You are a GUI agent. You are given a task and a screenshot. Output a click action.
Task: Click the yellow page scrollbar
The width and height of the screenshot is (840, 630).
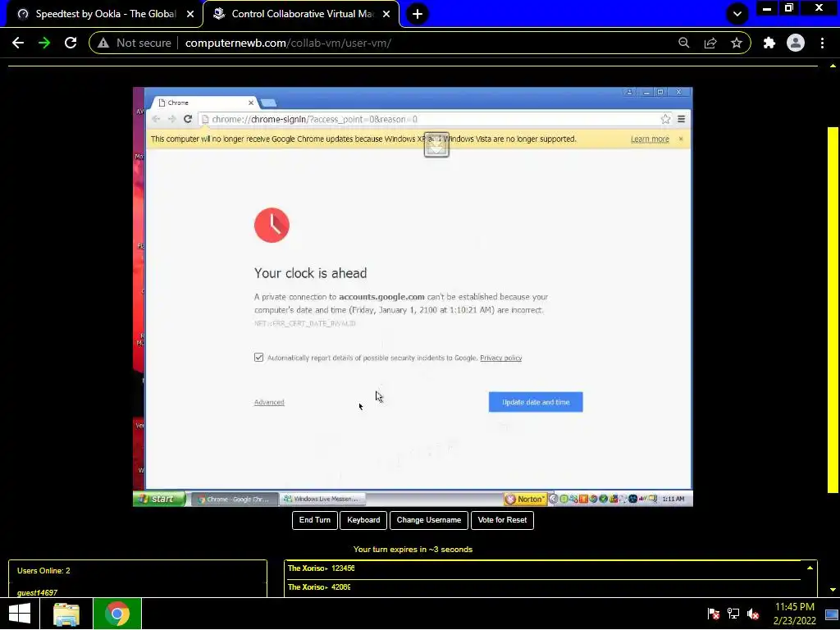pyautogui.click(x=833, y=309)
